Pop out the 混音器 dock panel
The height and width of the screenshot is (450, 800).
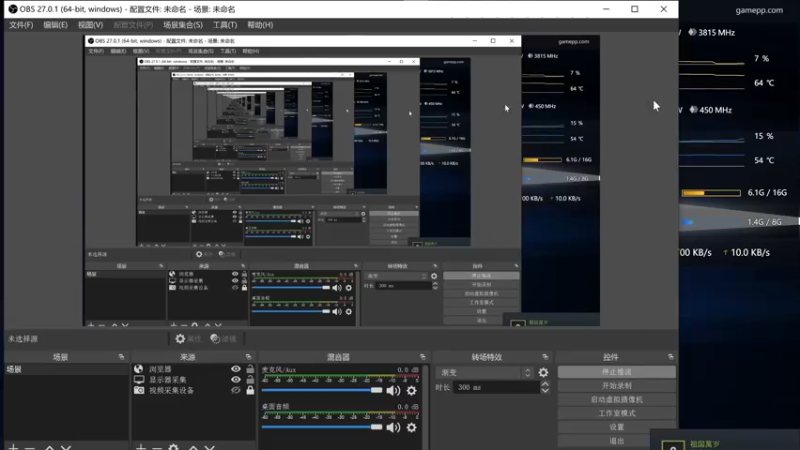(x=422, y=357)
